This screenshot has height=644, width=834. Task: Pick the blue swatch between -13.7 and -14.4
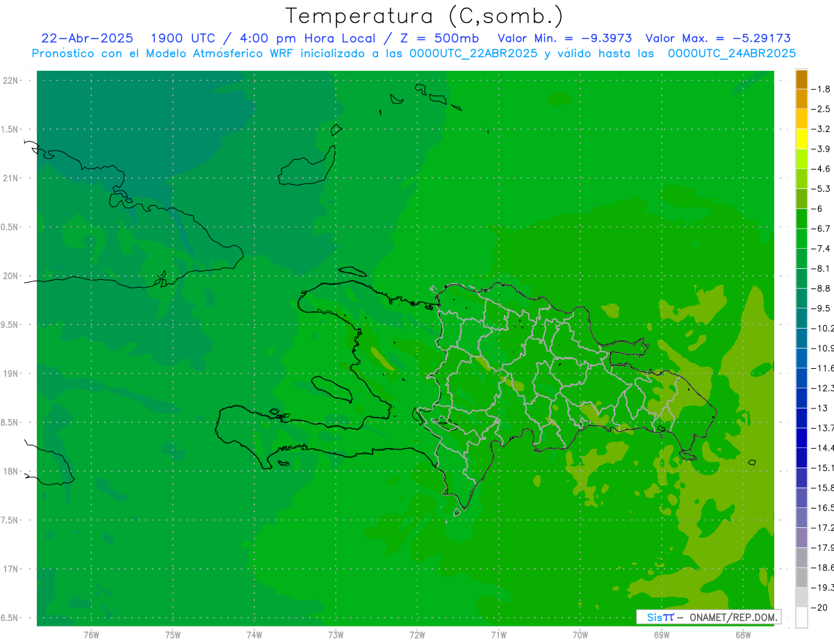tap(801, 438)
